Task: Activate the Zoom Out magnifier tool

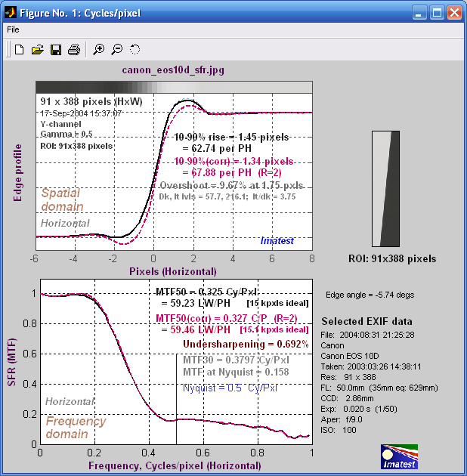Action: pyautogui.click(x=117, y=49)
